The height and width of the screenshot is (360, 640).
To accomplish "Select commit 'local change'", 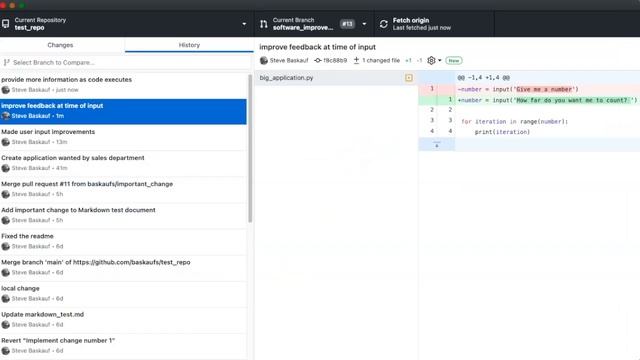I will point(123,293).
